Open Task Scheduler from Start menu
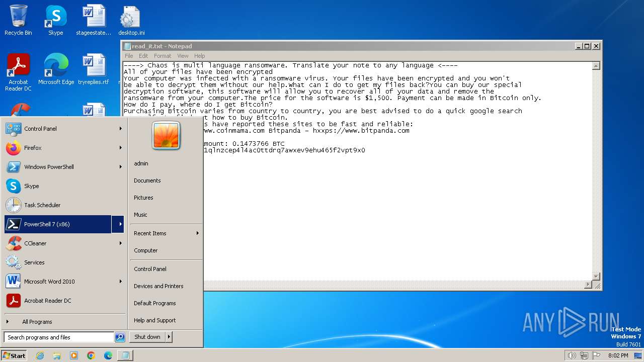The width and height of the screenshot is (644, 362). coord(64,205)
